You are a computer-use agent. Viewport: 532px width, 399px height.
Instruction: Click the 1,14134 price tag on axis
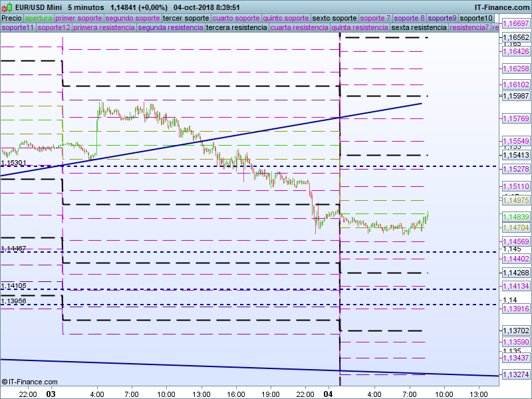(516, 286)
